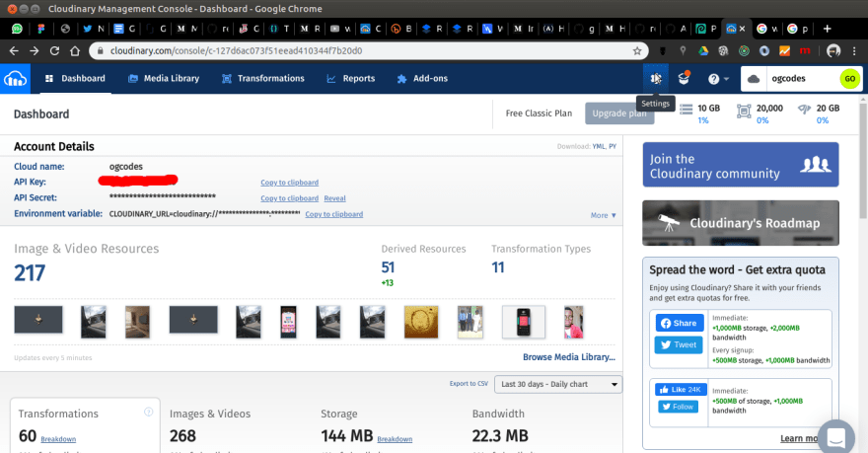The height and width of the screenshot is (453, 868).
Task: Go to the Transformations tab
Action: (x=263, y=79)
